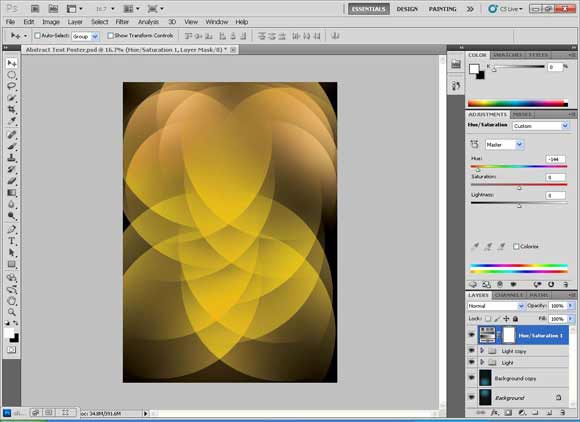The height and width of the screenshot is (422, 580).
Task: Select the Gradient tool
Action: (x=12, y=193)
